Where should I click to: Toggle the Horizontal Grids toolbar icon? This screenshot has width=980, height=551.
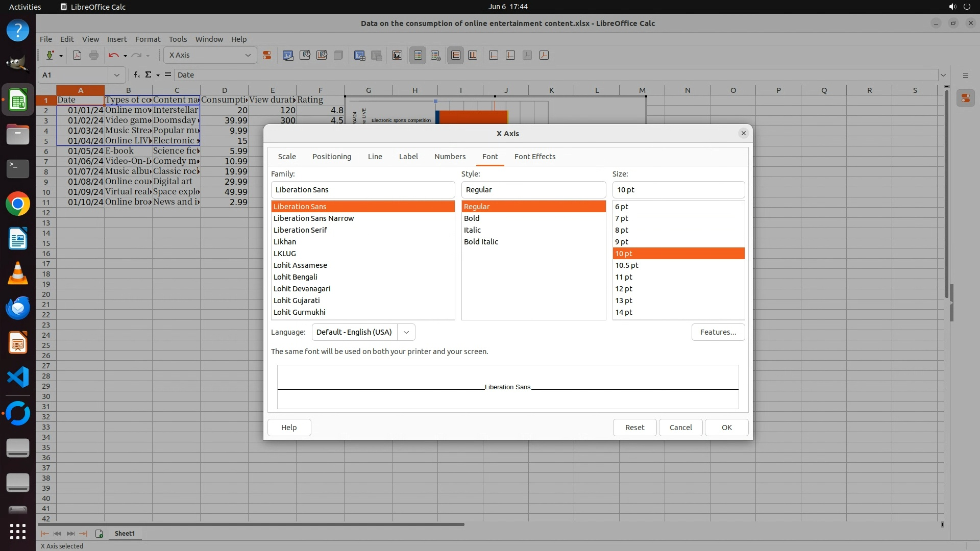click(456, 55)
